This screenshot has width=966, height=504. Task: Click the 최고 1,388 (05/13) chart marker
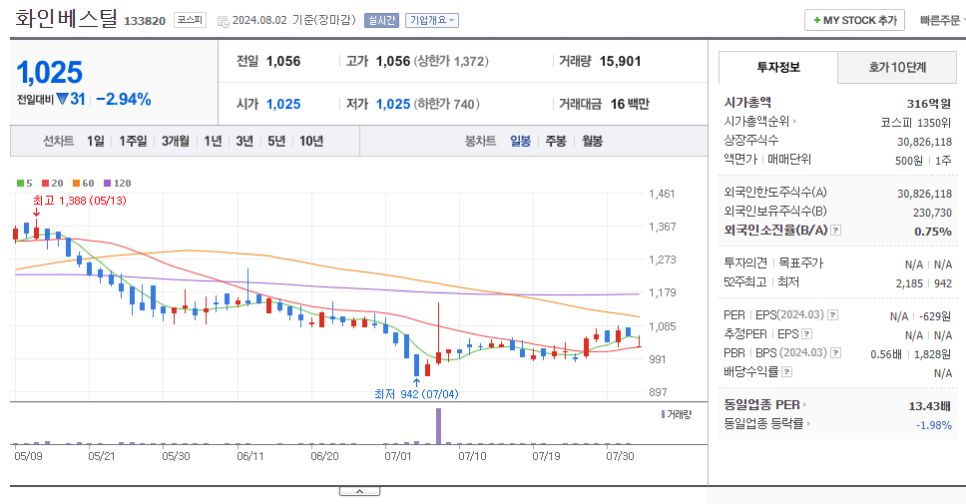pos(79,201)
